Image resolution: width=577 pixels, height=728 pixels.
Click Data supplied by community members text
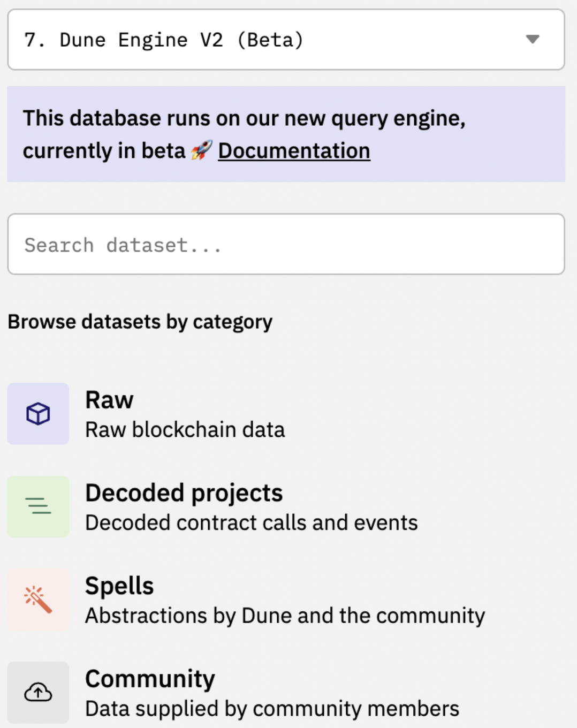pos(272,709)
